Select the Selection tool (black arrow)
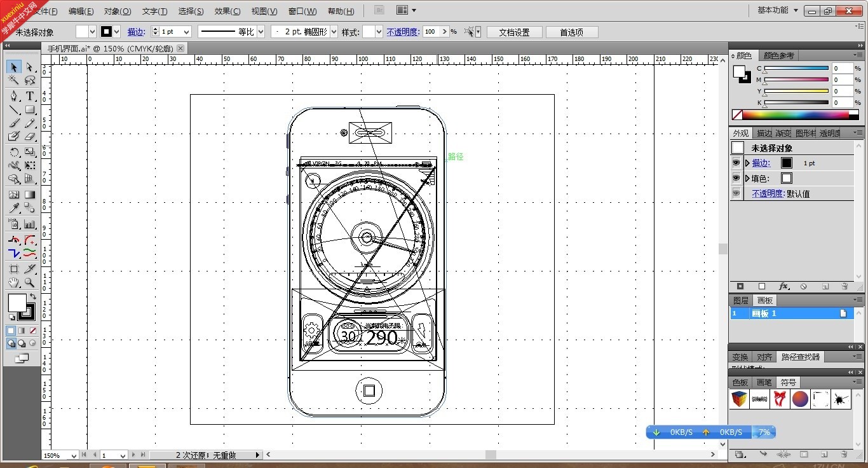The height and width of the screenshot is (468, 868). 14,67
